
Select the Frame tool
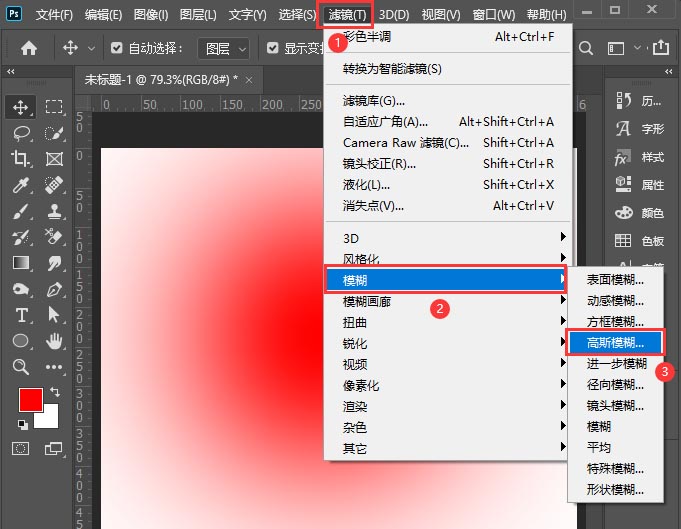click(x=54, y=159)
